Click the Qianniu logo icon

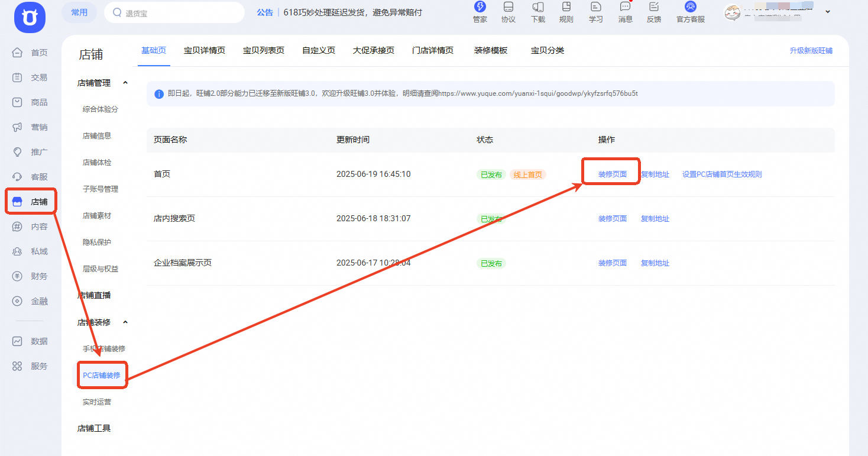click(30, 17)
